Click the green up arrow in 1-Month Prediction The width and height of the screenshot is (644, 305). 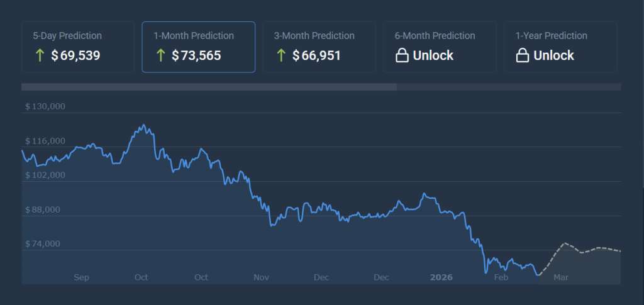click(x=160, y=55)
